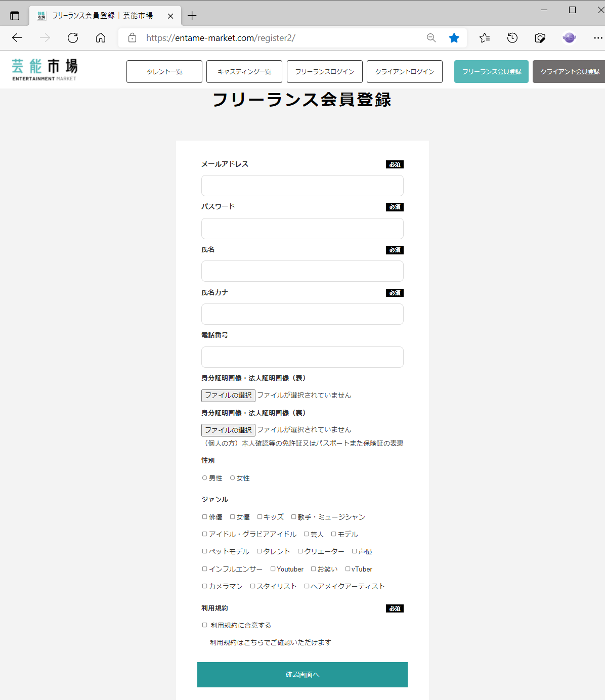Maximize the browser window

point(573,10)
